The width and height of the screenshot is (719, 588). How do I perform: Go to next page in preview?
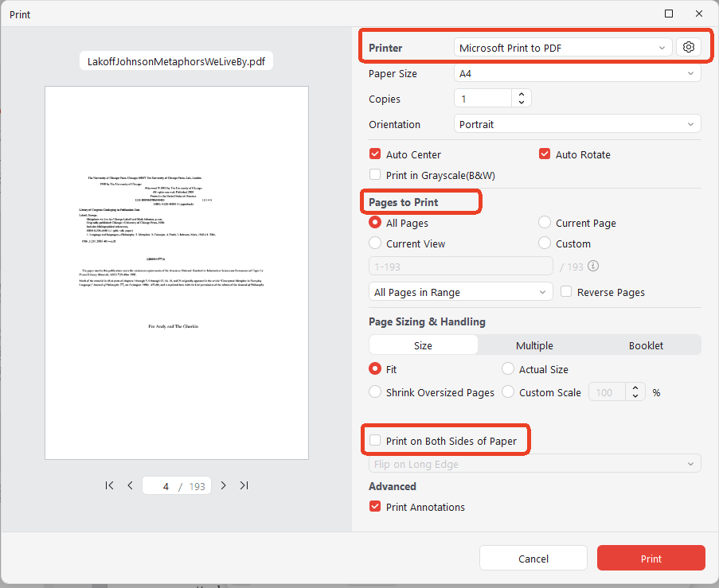coord(223,485)
